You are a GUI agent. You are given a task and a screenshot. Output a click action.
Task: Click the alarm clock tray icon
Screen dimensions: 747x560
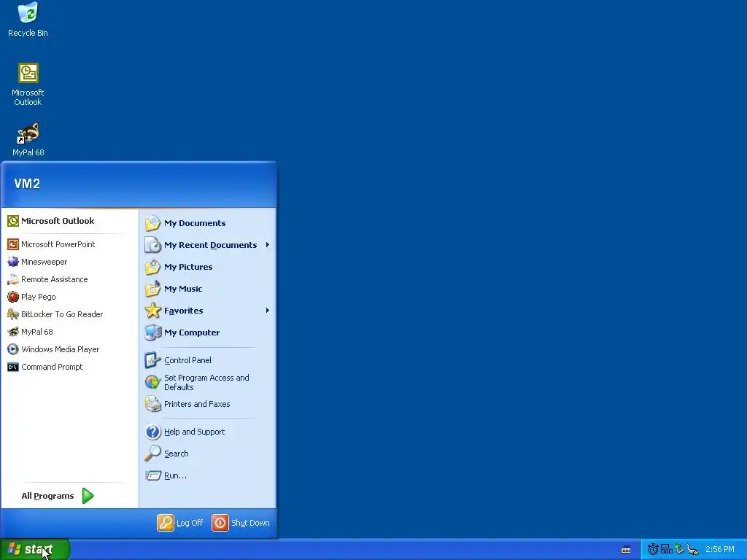[653, 550]
